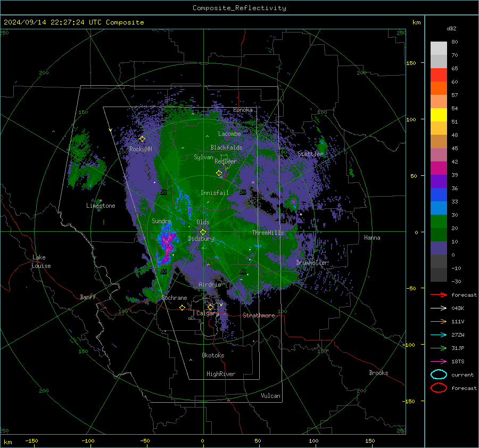Image resolution: width=479 pixels, height=448 pixels.
Task: Click the white 04DK arrow icon
Action: pyautogui.click(x=439, y=308)
